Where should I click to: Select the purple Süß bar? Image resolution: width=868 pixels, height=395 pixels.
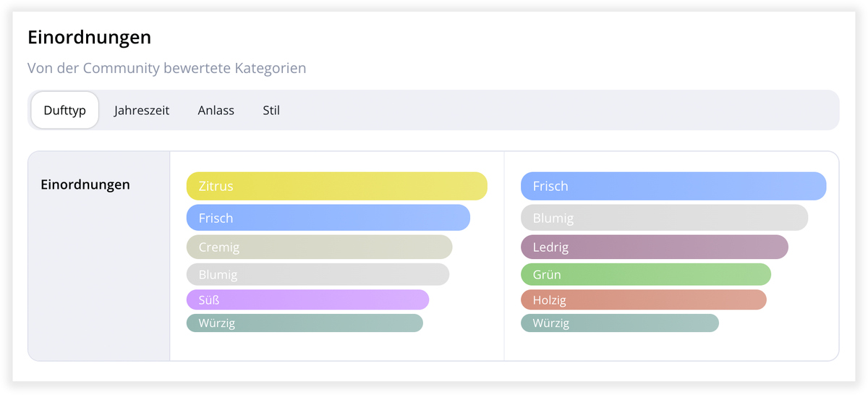[307, 300]
